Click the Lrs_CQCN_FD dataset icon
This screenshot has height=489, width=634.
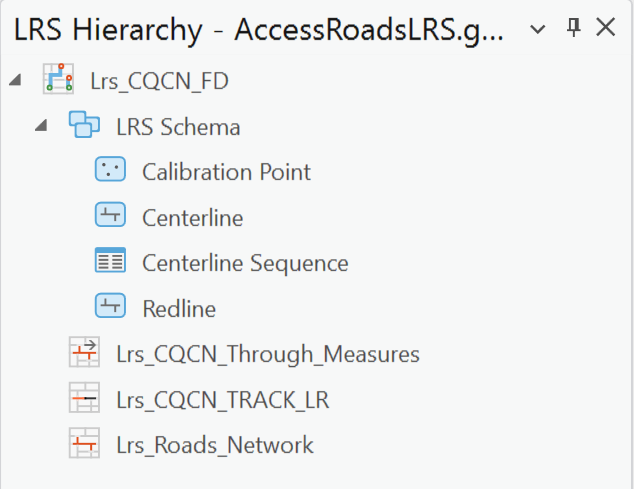(58, 80)
